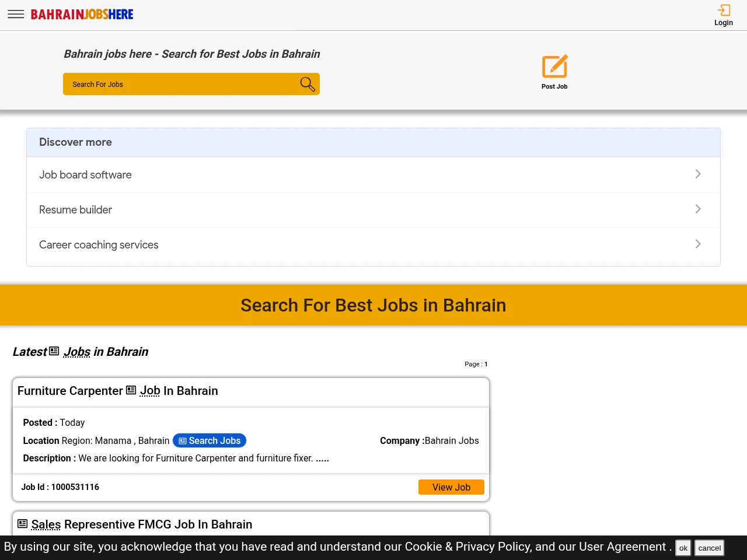Image resolution: width=747 pixels, height=560 pixels.
Task: Click the Page 1 indicator
Action: [476, 364]
